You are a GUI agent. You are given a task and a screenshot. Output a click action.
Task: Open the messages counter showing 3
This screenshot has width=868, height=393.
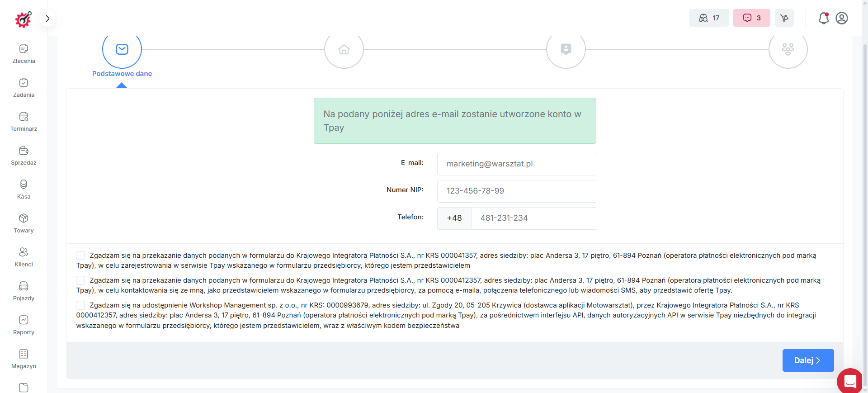[752, 18]
